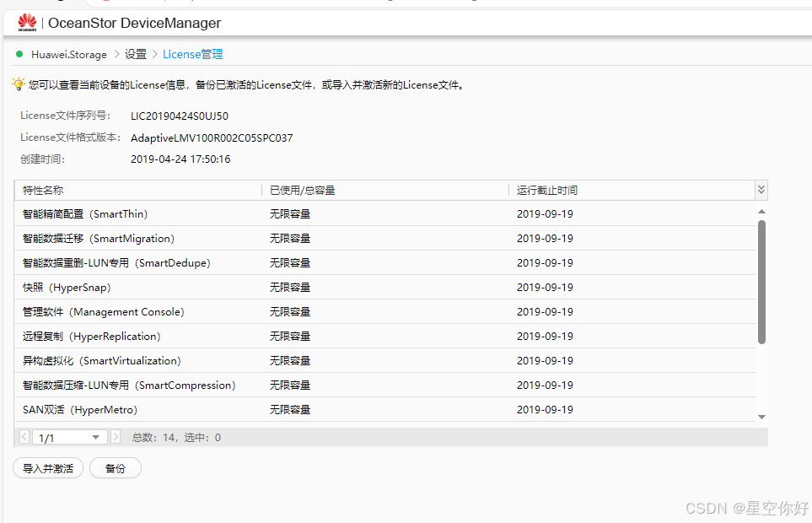Click the scrollbar down arrow
Viewport: 812px width, 523px height.
(x=761, y=417)
